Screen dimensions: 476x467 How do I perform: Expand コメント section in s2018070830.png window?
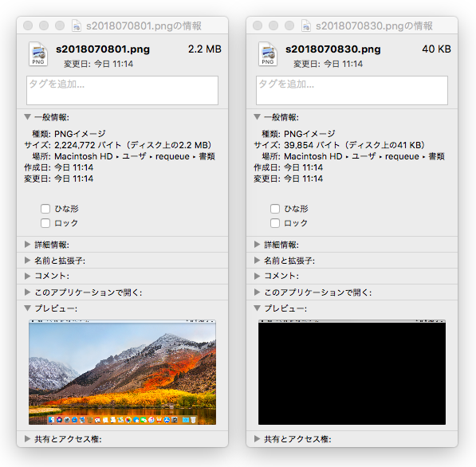point(257,276)
